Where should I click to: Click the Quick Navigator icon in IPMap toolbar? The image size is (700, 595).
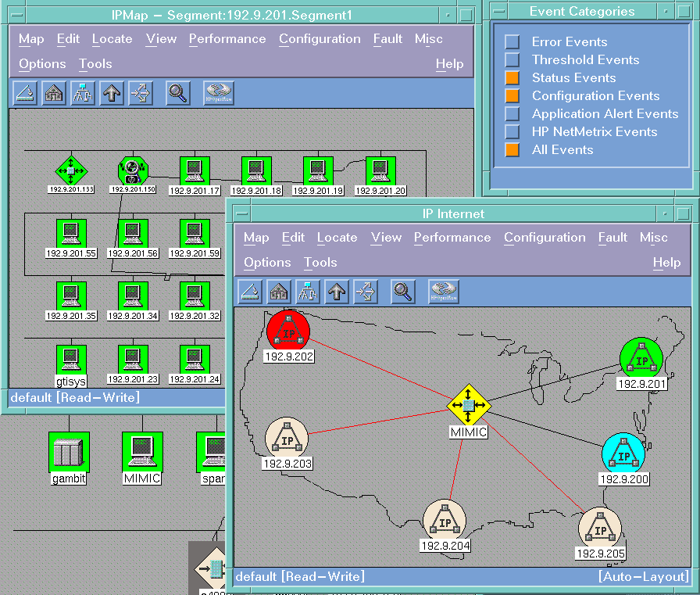pyautogui.click(x=141, y=93)
